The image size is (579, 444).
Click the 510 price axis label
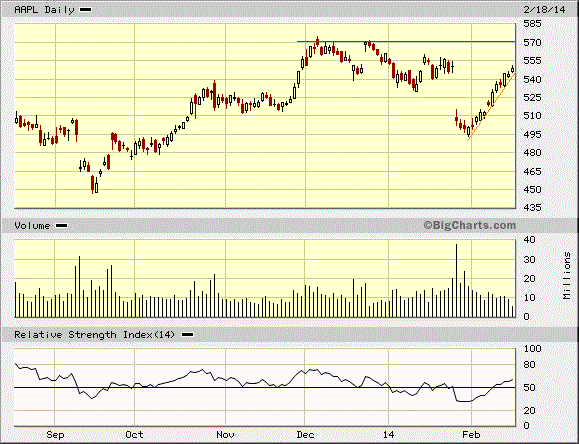pos(532,116)
